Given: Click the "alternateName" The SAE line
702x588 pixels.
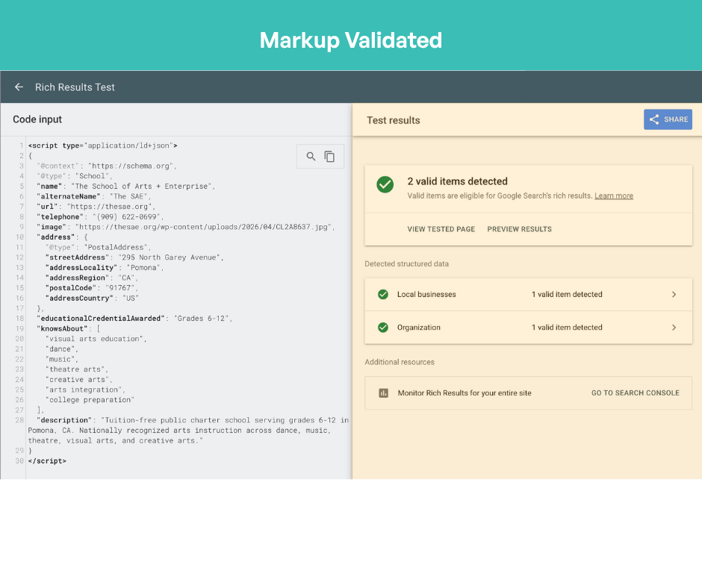Looking at the screenshot, I should 93,196.
